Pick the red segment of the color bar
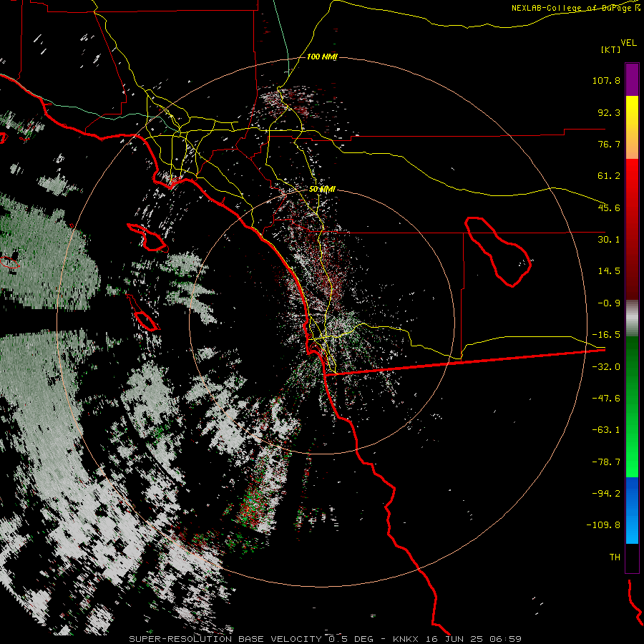The width and height of the screenshot is (644, 644). [632, 229]
